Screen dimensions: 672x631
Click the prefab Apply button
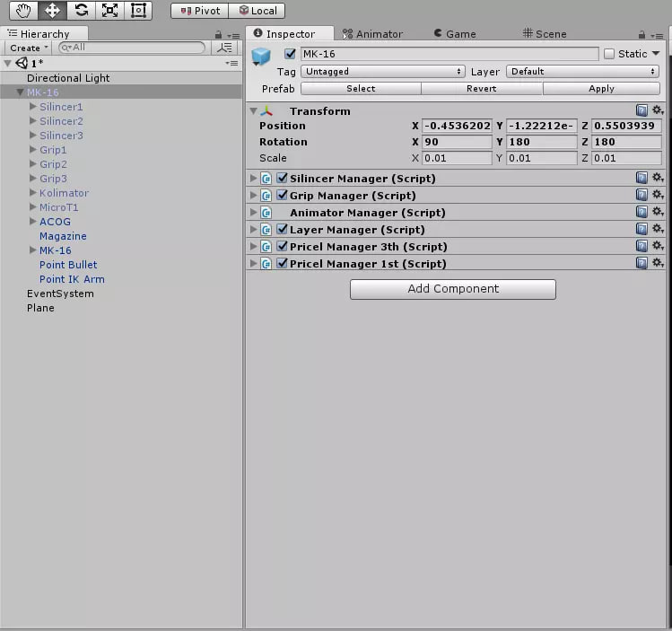pyautogui.click(x=600, y=89)
